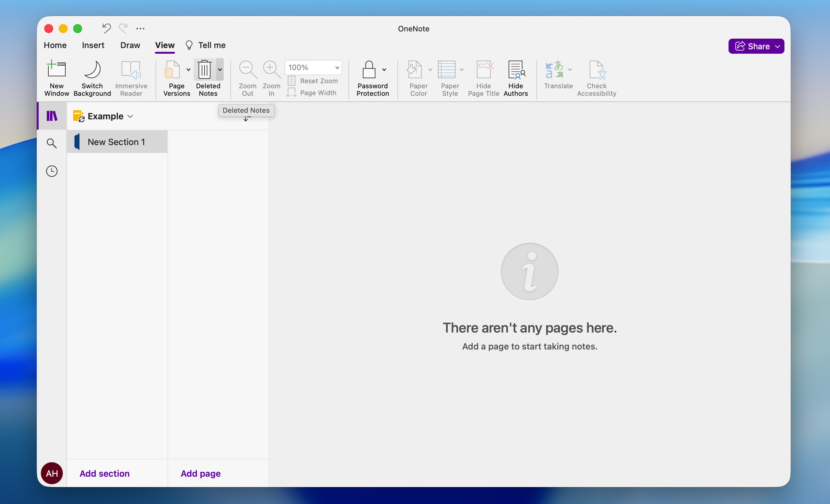
Task: Open the sidebar Search icon
Action: point(52,144)
